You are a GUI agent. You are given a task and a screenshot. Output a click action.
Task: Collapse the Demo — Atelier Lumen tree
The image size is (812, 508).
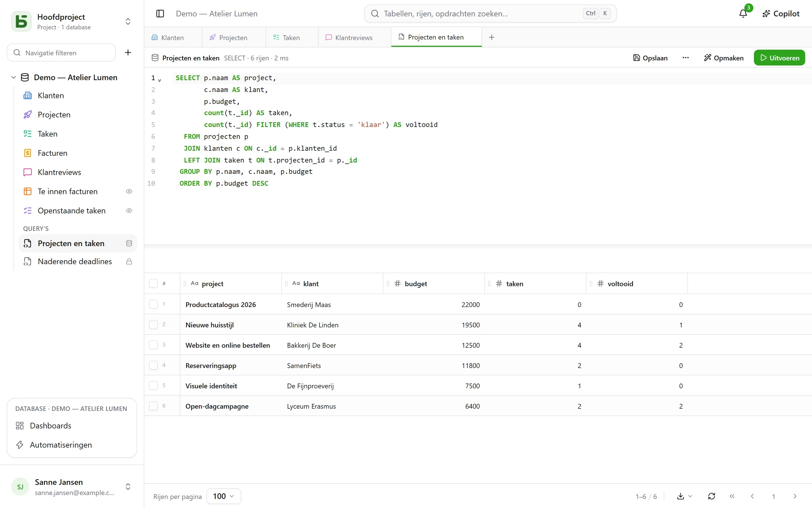click(x=14, y=77)
